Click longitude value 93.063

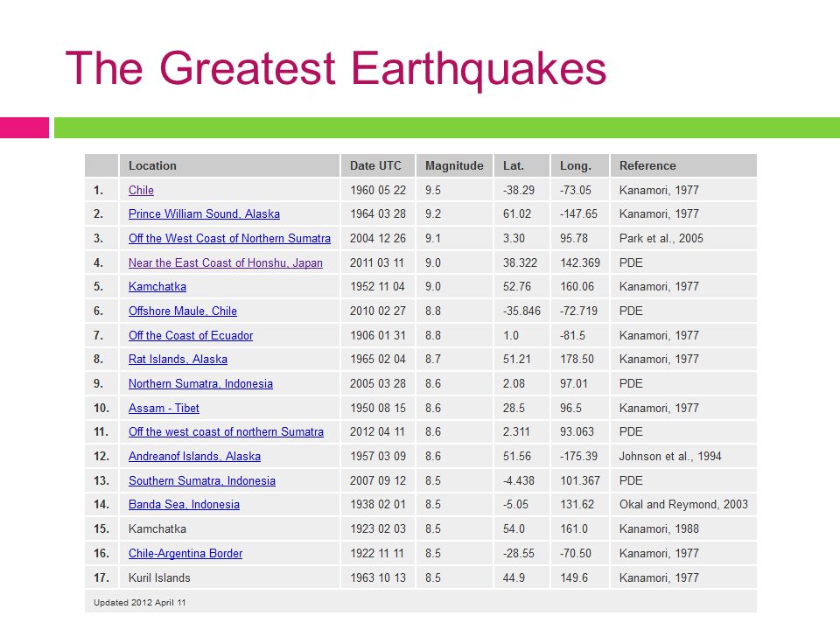(577, 431)
